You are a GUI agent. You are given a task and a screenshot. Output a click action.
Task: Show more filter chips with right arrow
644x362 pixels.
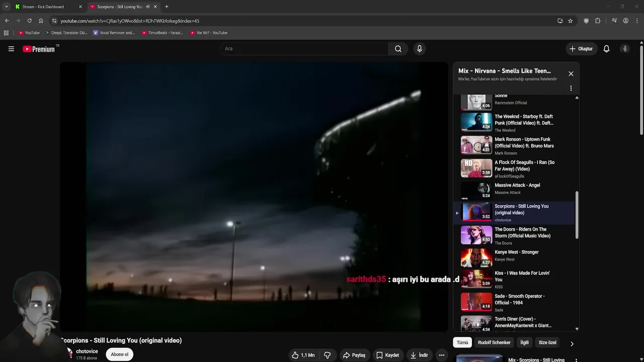572,344
